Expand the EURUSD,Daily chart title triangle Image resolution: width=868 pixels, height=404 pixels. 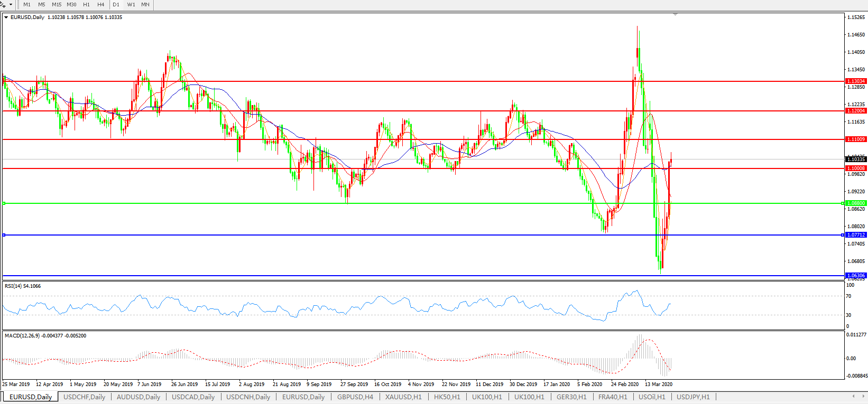click(x=6, y=17)
